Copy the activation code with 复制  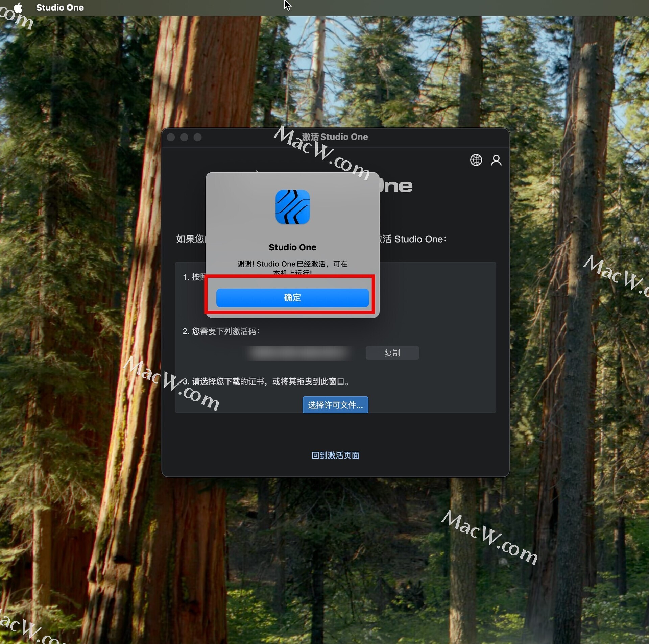pos(392,353)
